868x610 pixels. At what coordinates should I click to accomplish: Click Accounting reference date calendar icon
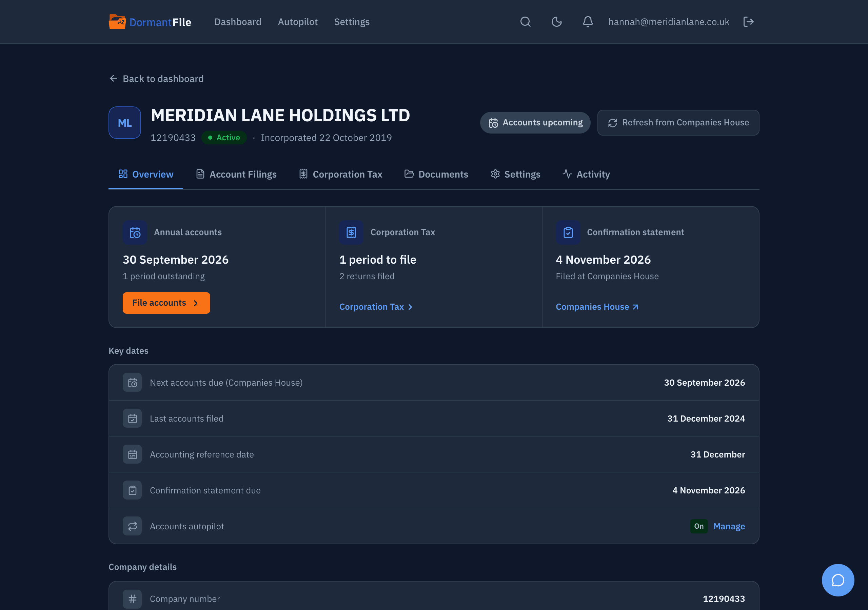tap(132, 454)
